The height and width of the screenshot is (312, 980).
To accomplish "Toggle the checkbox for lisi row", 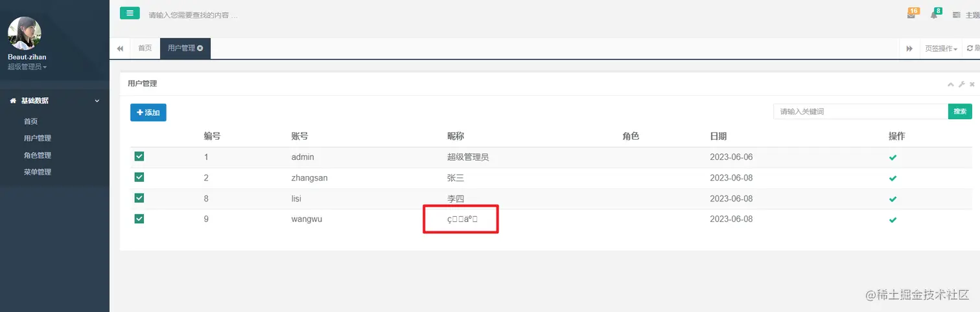I will pos(139,198).
